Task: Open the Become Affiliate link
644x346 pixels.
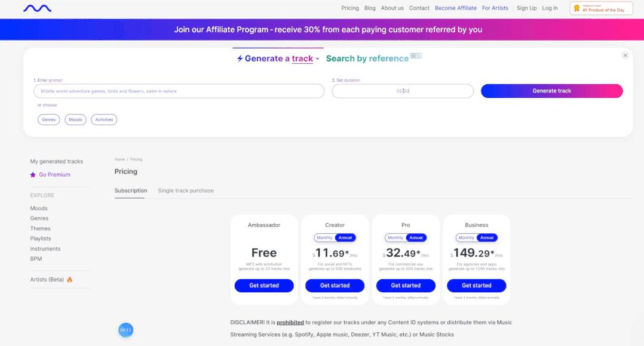Action: click(x=455, y=8)
